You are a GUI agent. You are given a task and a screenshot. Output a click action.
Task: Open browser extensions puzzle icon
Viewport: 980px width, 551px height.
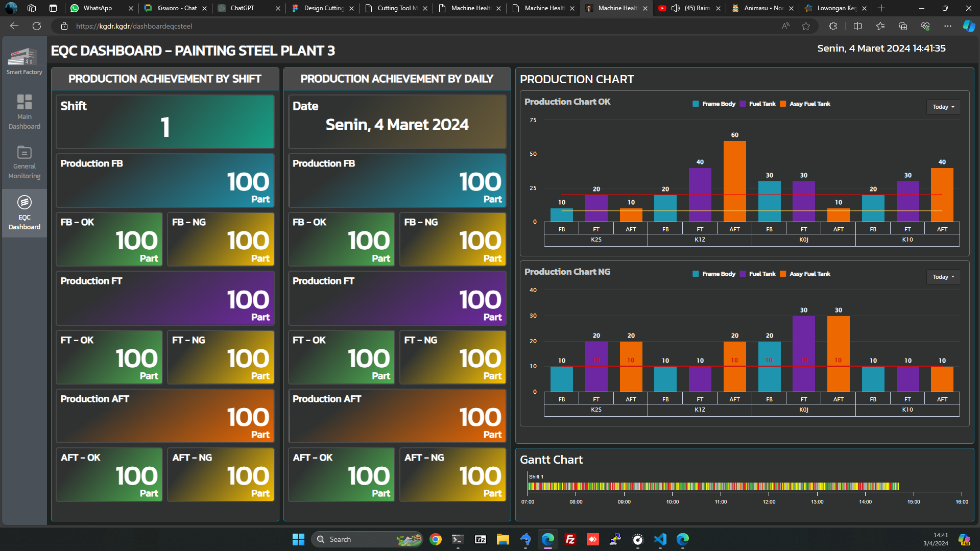tap(833, 26)
